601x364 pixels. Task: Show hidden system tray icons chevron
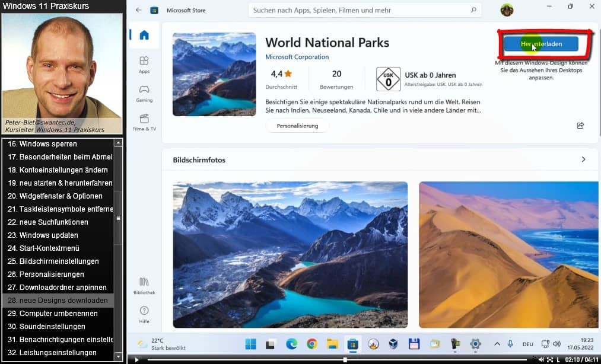[x=498, y=344]
